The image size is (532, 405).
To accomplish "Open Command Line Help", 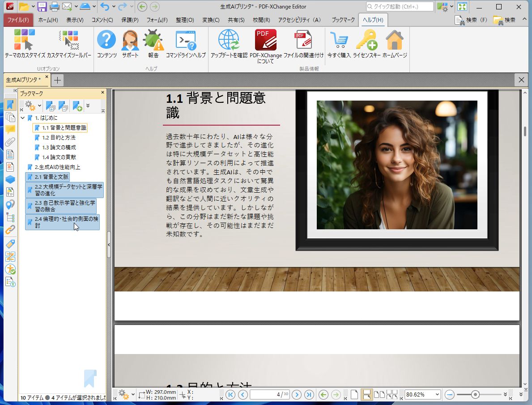I will (x=186, y=44).
